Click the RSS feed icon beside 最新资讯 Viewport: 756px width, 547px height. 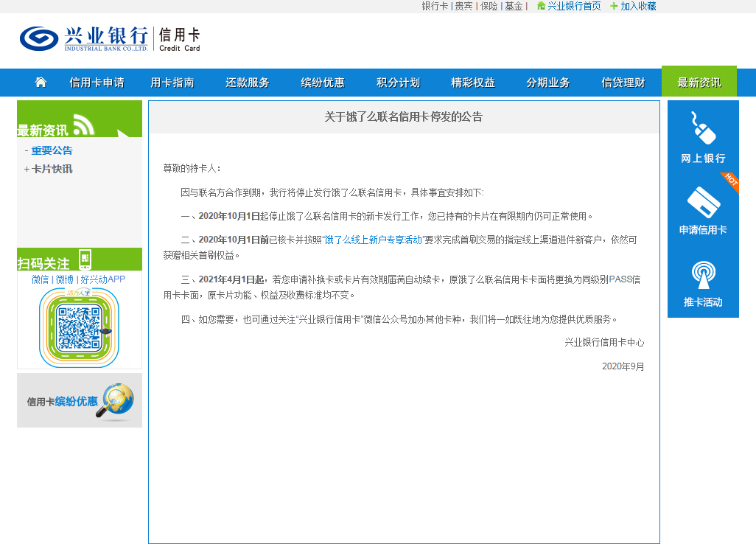click(84, 125)
